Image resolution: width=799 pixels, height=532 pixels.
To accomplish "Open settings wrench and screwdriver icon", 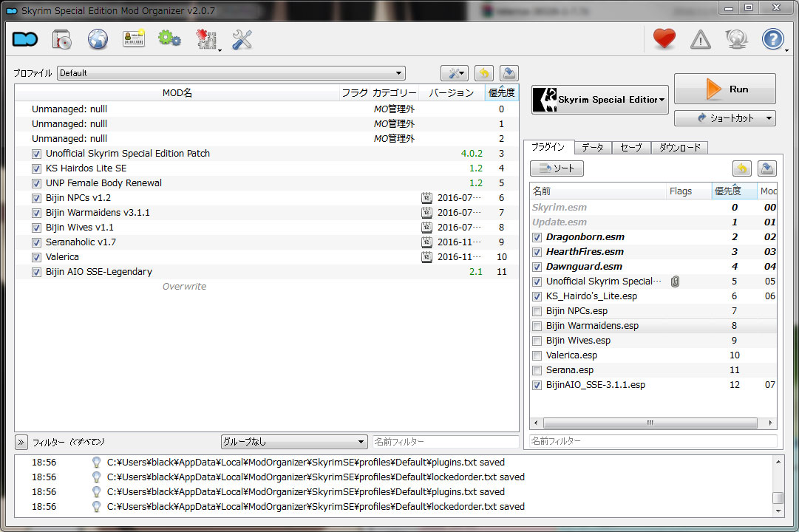I will click(242, 39).
